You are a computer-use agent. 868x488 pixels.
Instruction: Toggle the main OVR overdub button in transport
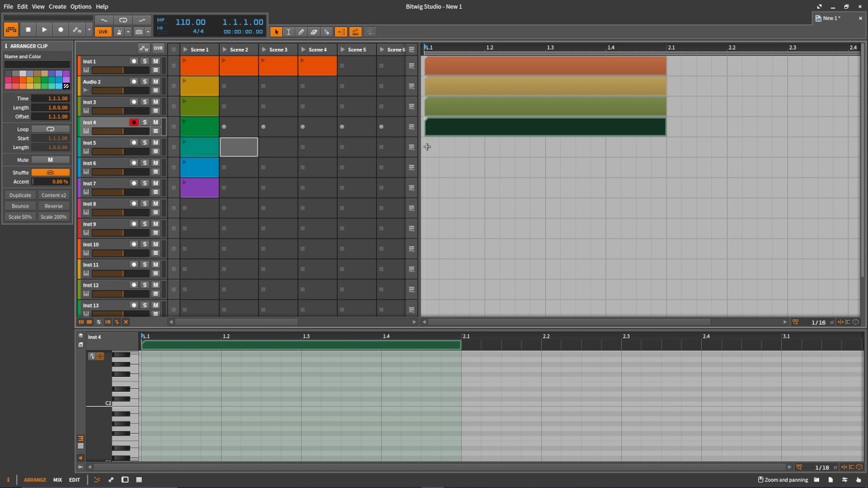(x=103, y=32)
